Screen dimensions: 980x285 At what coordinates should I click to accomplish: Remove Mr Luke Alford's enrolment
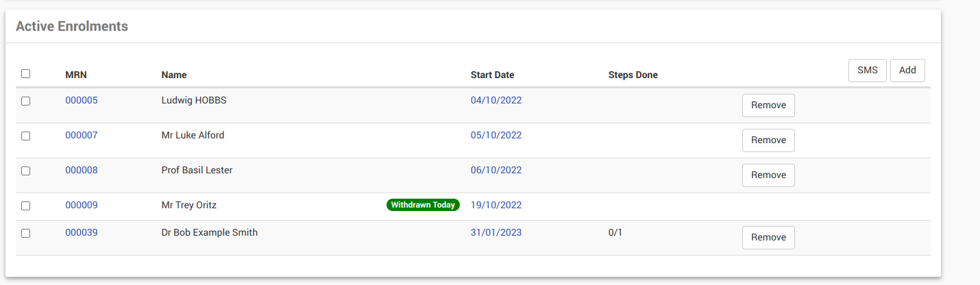768,140
